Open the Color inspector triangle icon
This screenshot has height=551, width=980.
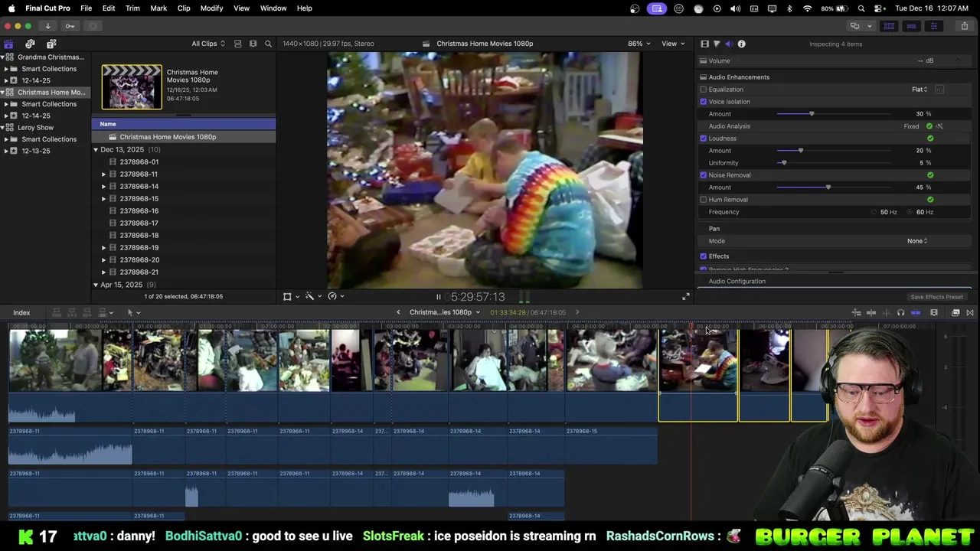click(717, 44)
